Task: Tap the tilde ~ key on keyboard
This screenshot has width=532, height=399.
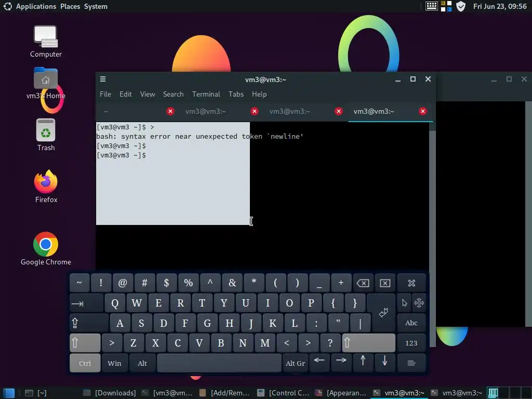Action: pyautogui.click(x=79, y=283)
